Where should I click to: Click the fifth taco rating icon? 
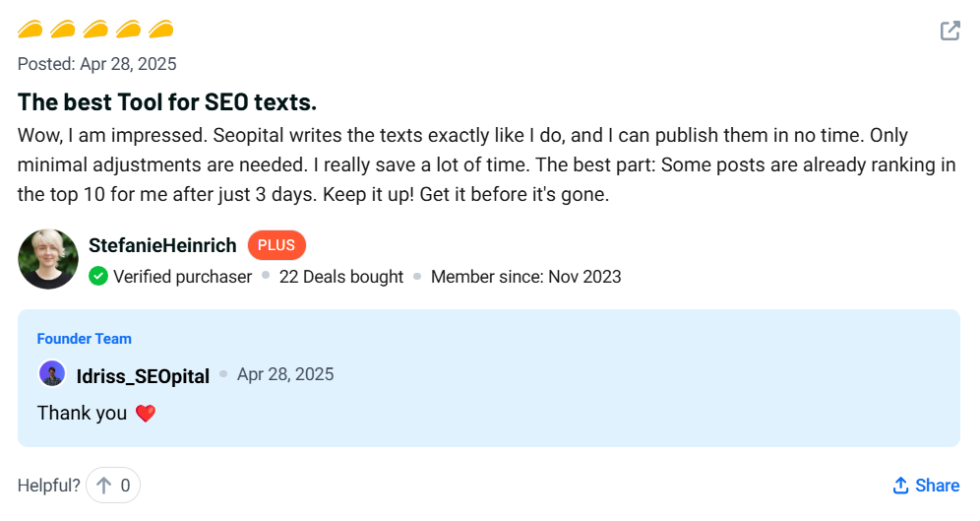(x=160, y=30)
